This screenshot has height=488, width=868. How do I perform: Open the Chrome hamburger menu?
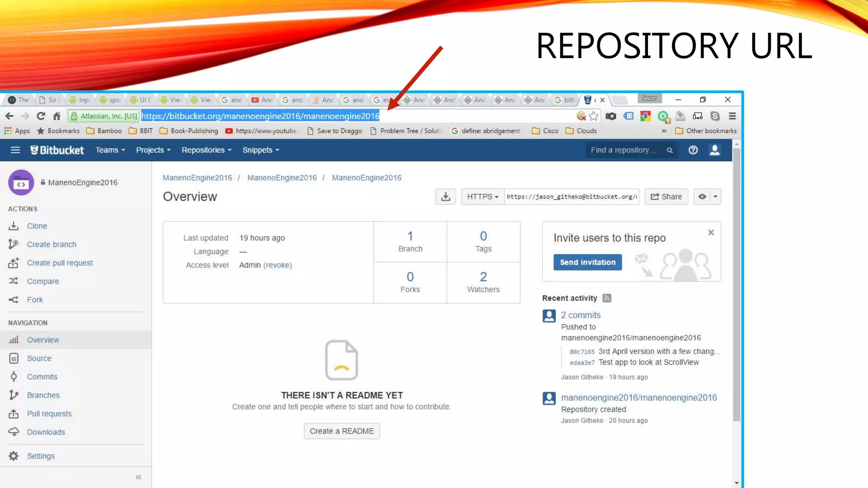click(732, 116)
